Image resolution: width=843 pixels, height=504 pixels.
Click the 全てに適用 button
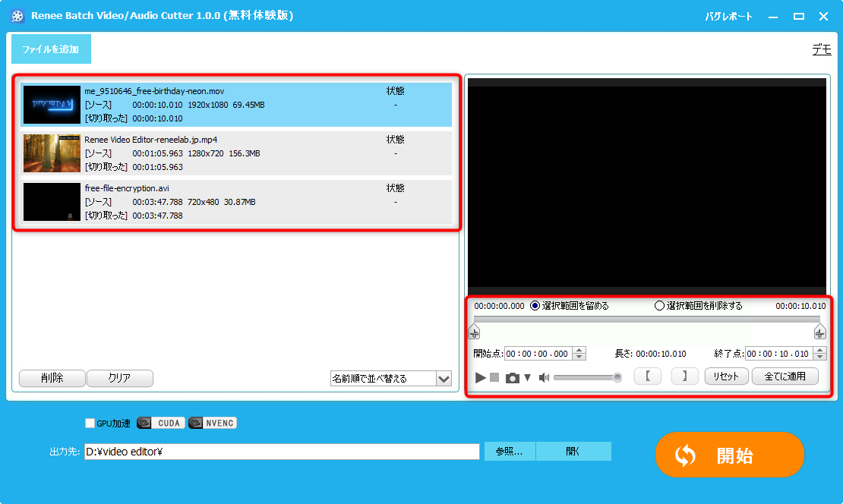pos(785,376)
